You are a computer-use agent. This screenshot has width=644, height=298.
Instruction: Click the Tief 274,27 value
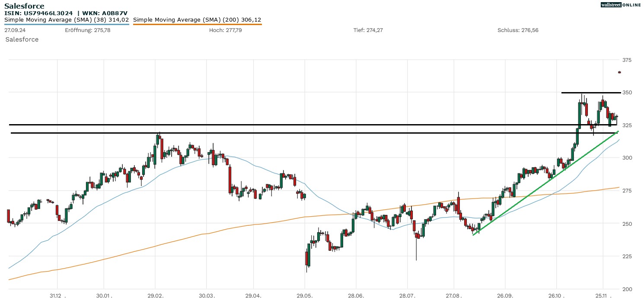(x=368, y=30)
